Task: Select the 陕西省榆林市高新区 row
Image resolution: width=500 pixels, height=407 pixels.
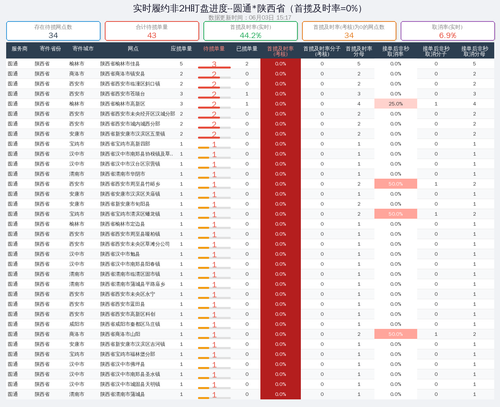Action: [250, 104]
